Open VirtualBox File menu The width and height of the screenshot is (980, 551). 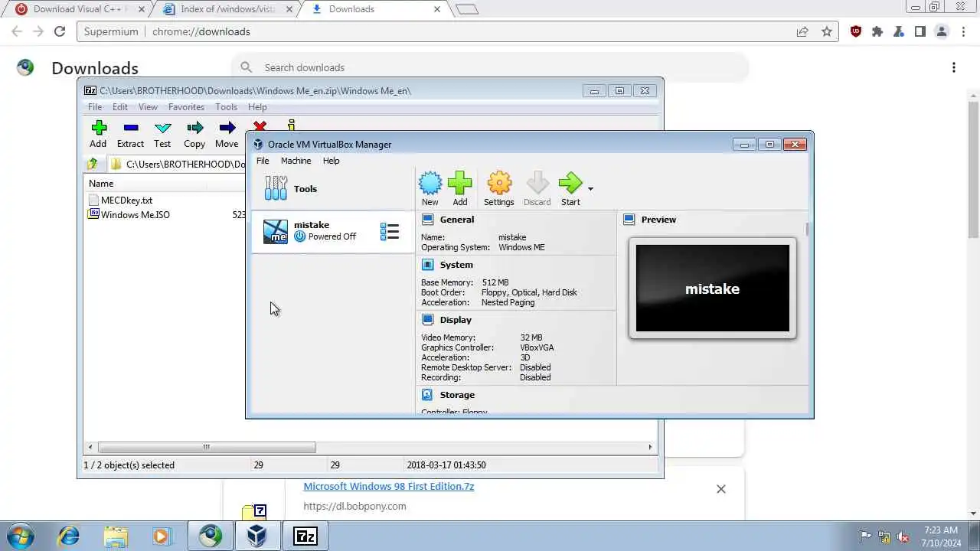[263, 161]
